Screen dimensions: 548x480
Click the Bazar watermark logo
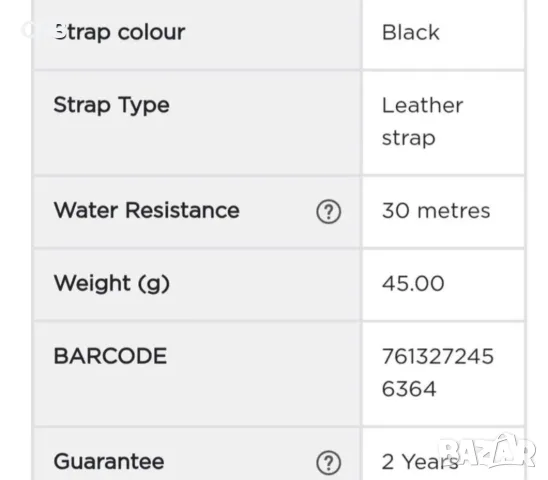(x=487, y=451)
